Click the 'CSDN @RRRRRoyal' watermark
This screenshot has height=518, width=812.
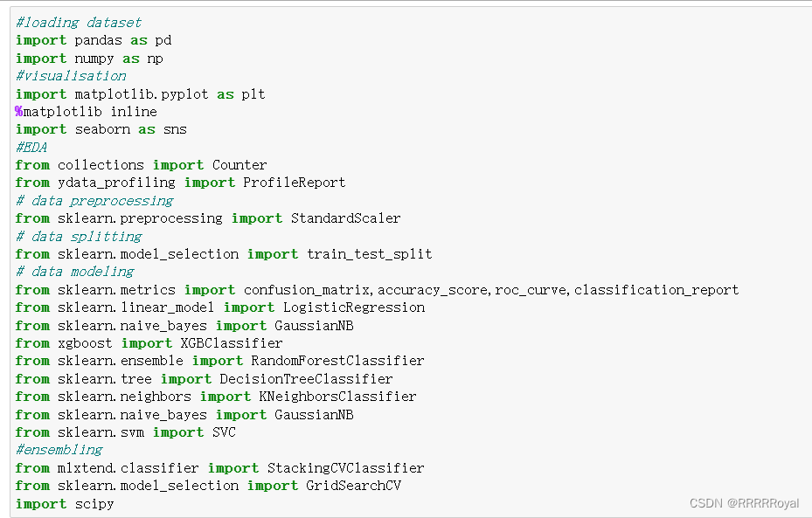[744, 503]
